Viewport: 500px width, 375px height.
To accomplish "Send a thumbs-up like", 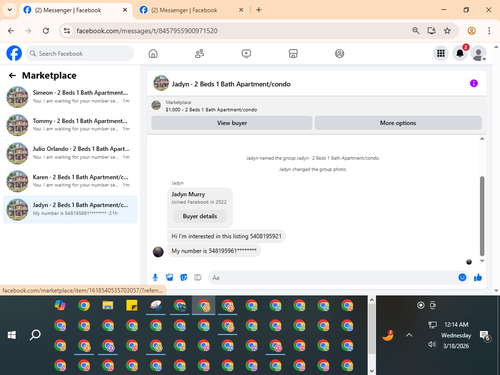I will click(x=478, y=277).
